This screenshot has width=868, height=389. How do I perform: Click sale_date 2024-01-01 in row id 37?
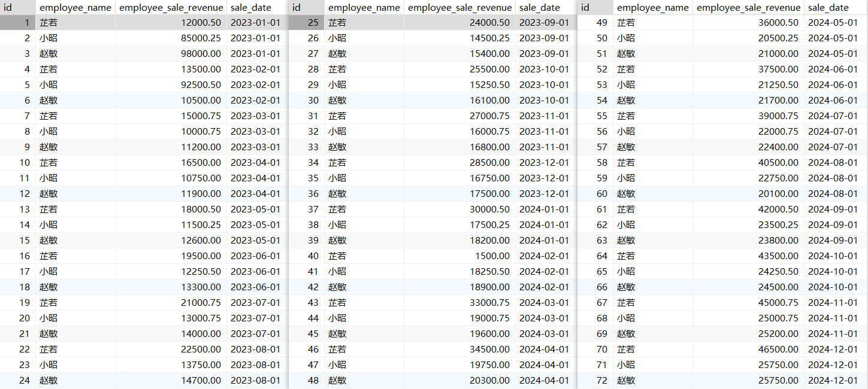coord(544,209)
